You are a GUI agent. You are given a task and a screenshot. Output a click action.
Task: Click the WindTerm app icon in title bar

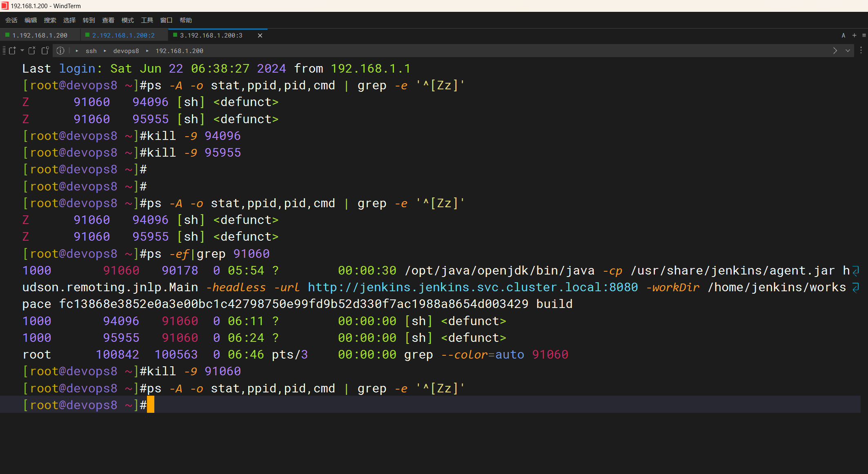[4, 6]
